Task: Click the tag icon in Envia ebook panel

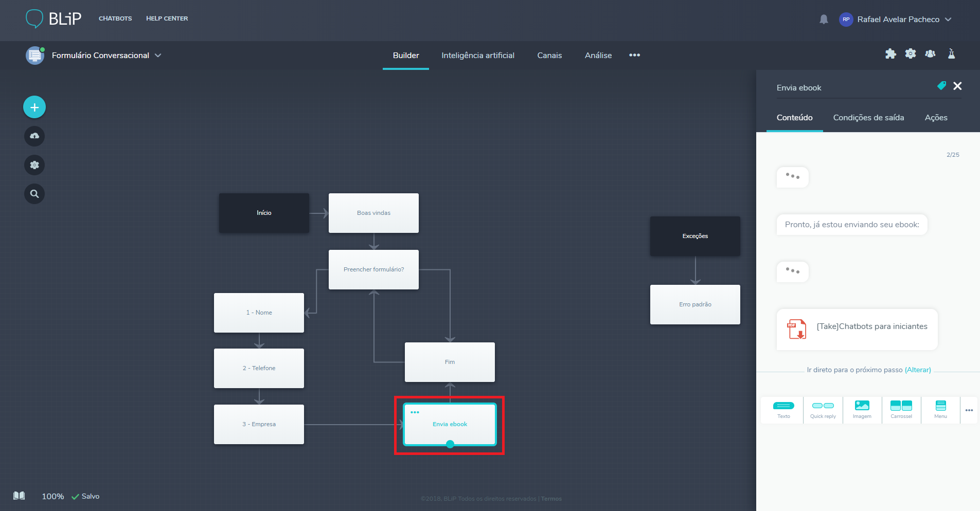Action: click(941, 86)
